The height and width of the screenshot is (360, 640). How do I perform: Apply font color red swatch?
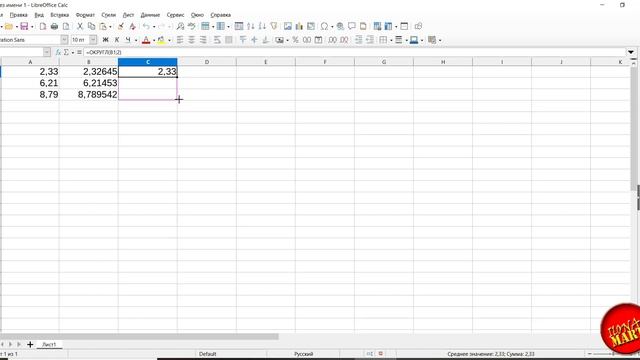[146, 40]
